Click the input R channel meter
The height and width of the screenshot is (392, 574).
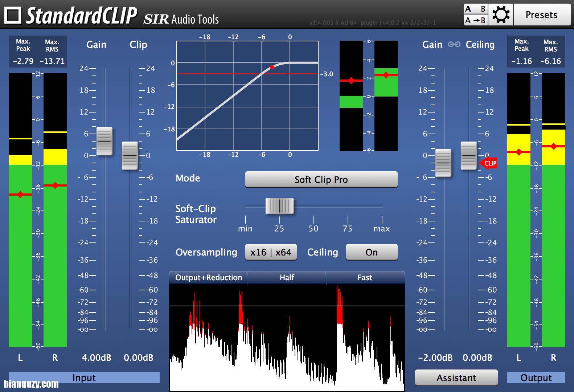(55, 210)
